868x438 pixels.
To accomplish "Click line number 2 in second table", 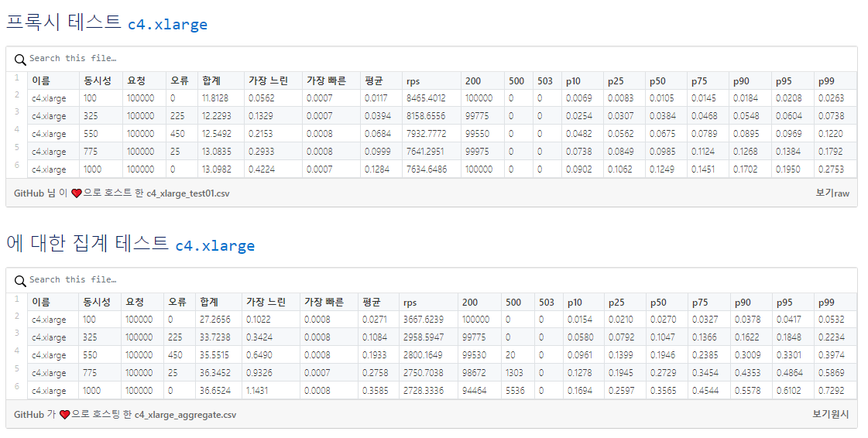I will (x=16, y=316).
